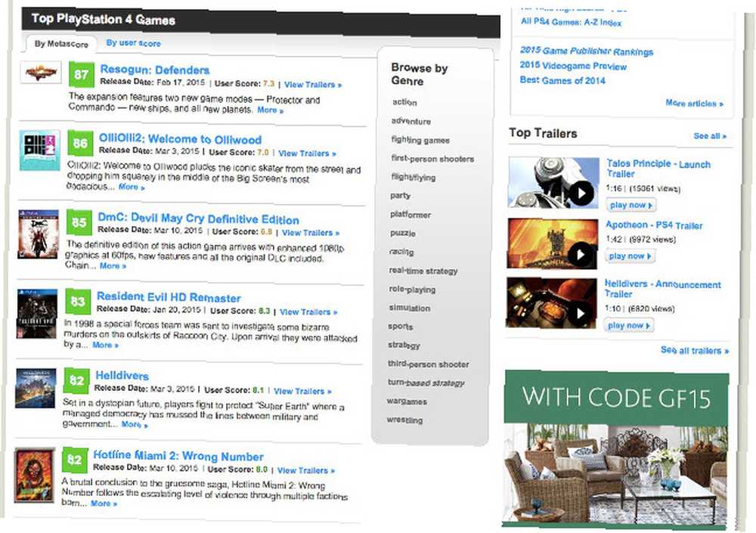Expand More on the OlliOlli2 description
Screen dimensions: 756x533
tap(131, 187)
